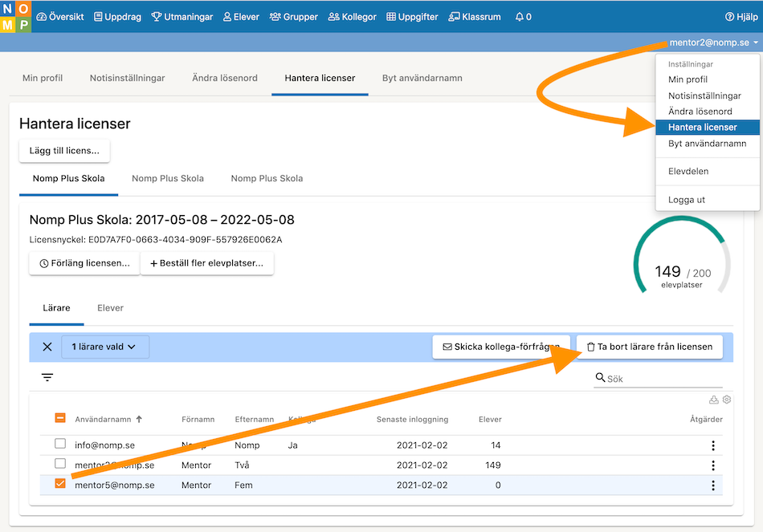This screenshot has width=763, height=532.
Task: Switch to the Elever sub-tab
Action: coord(111,308)
